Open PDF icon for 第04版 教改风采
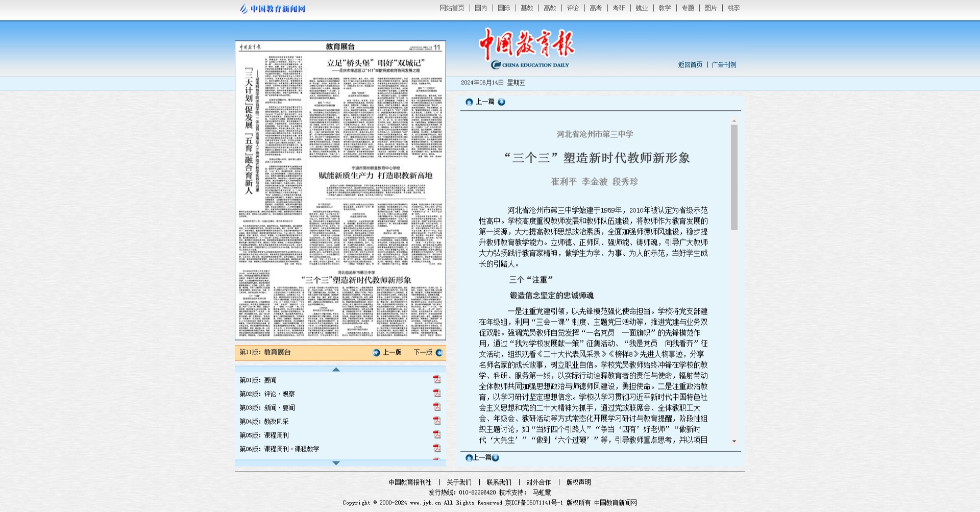This screenshot has height=512, width=980. point(437,421)
